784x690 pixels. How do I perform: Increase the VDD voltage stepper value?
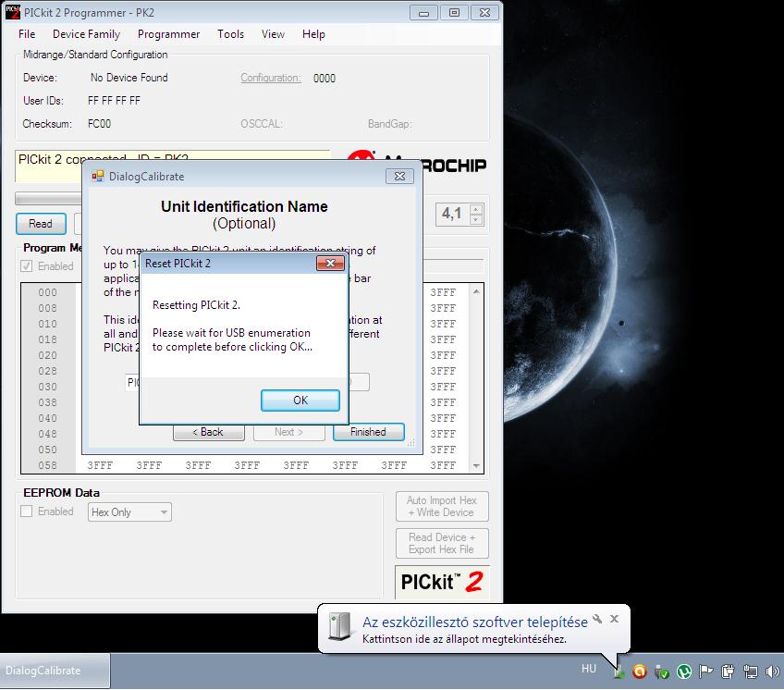(x=476, y=210)
